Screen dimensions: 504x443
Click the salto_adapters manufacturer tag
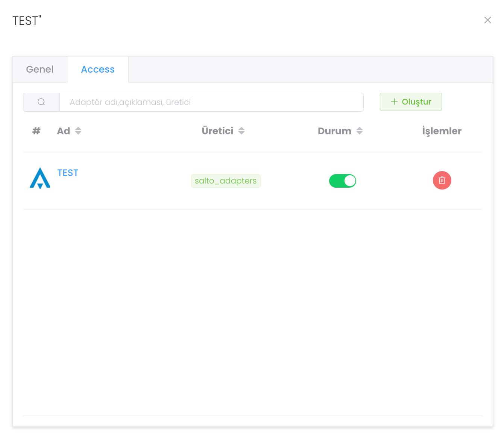coord(226,181)
